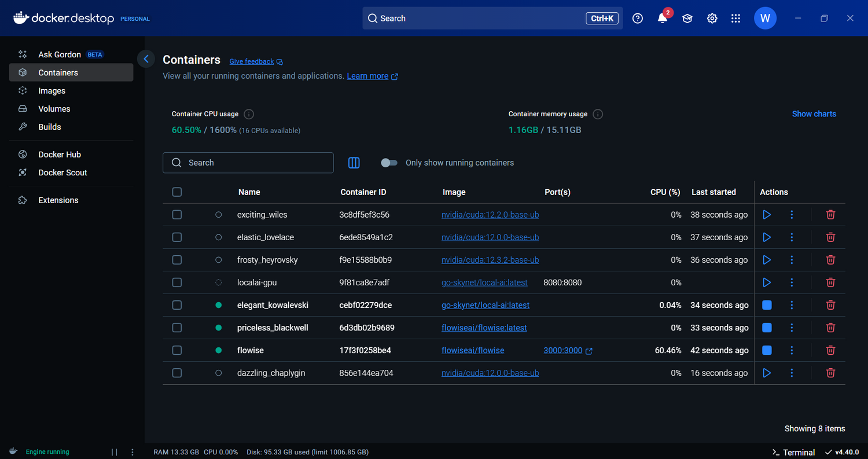Select the exciting_wiles row checkbox
Image resolution: width=868 pixels, height=459 pixels.
177,215
